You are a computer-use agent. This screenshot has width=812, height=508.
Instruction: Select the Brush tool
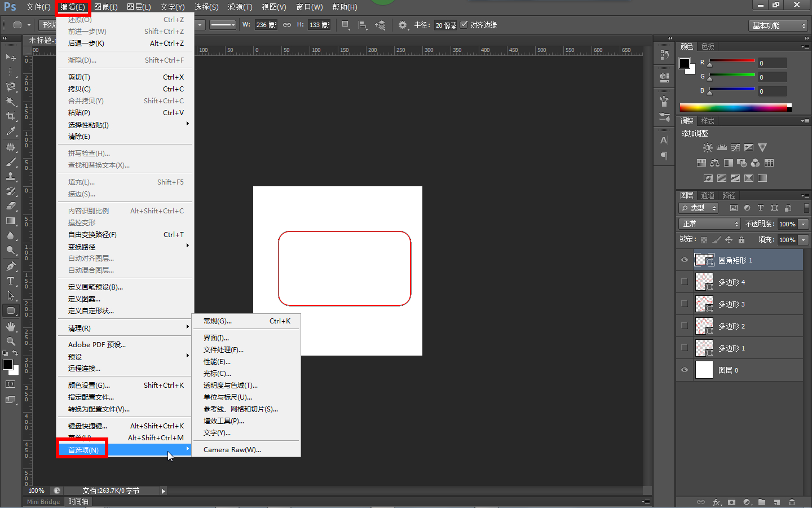tap(11, 162)
